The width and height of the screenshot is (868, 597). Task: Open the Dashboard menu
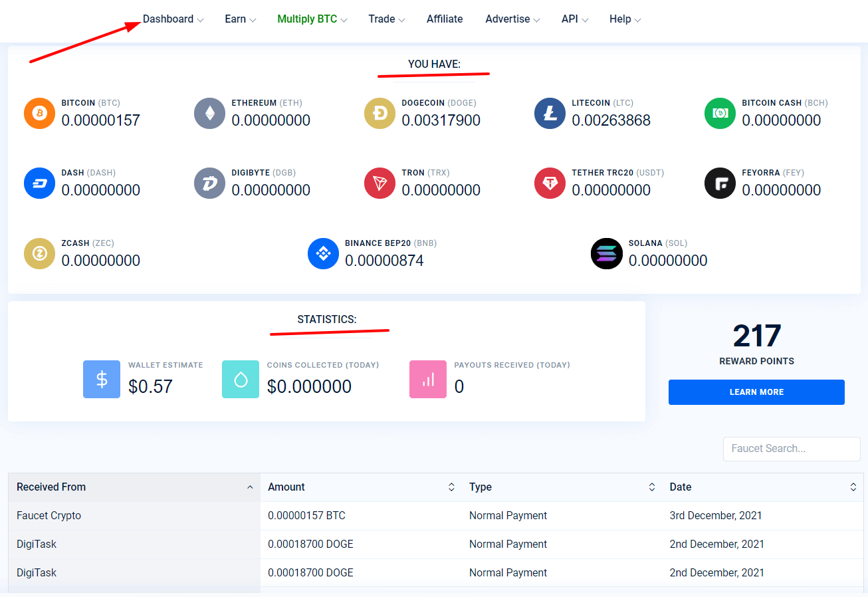pos(173,19)
